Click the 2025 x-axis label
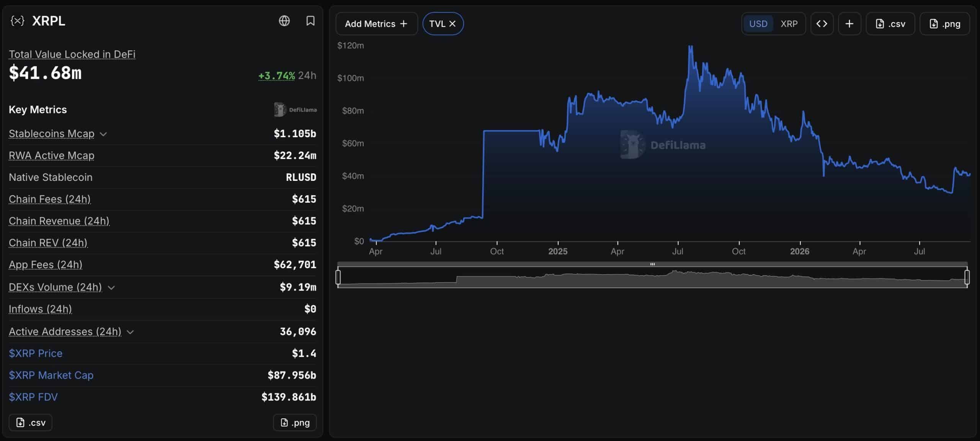Viewport: 980px width, 441px height. pyautogui.click(x=558, y=251)
